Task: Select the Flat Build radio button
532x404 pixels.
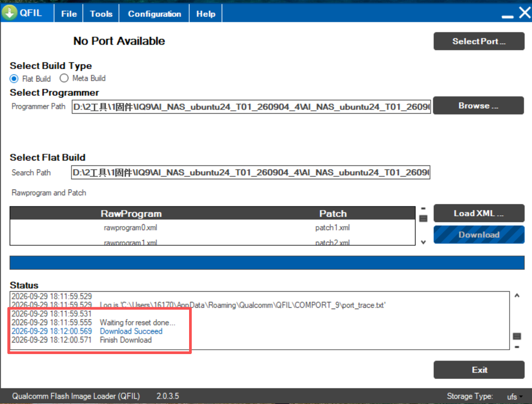Action: (x=14, y=78)
